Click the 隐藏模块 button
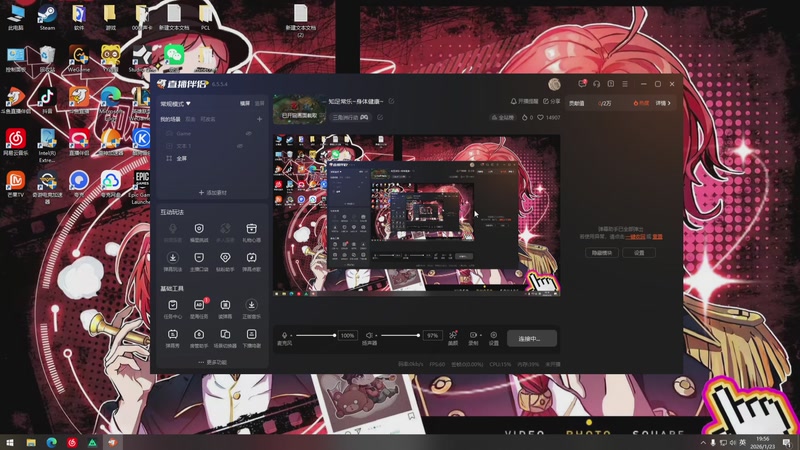Viewport: 800px width, 450px height. [602, 253]
